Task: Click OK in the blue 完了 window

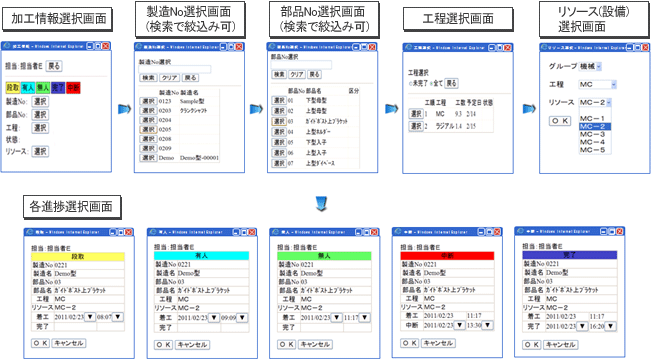Action: click(x=532, y=345)
